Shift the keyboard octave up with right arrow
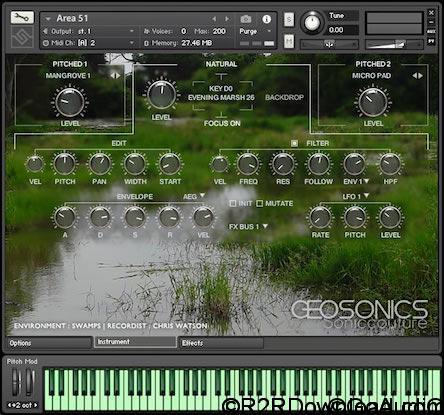 (x=36, y=405)
